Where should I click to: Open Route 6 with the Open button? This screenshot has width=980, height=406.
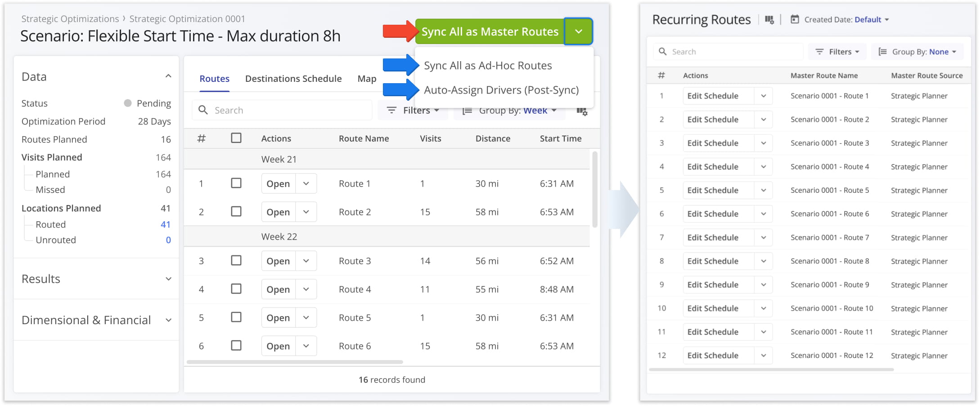[278, 346]
